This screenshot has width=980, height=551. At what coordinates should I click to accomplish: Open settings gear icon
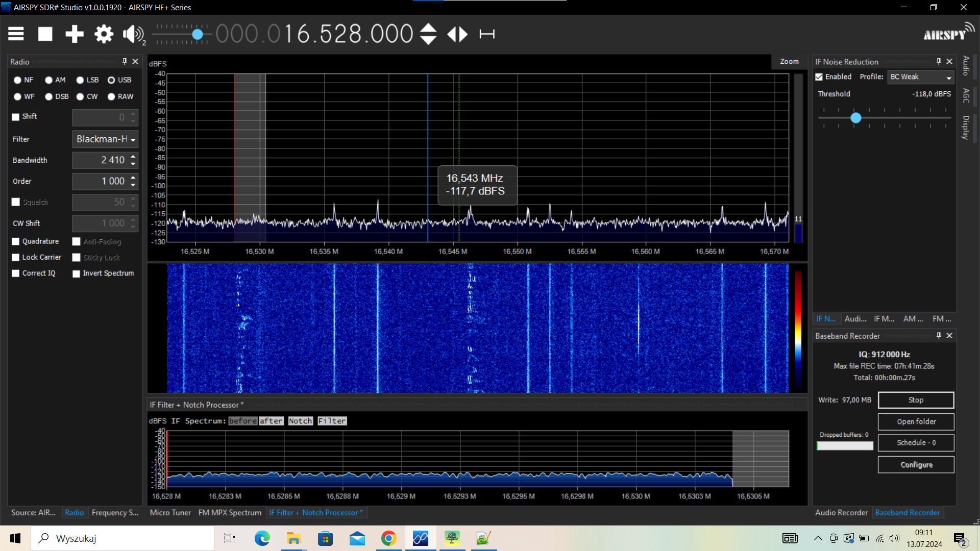(x=104, y=34)
